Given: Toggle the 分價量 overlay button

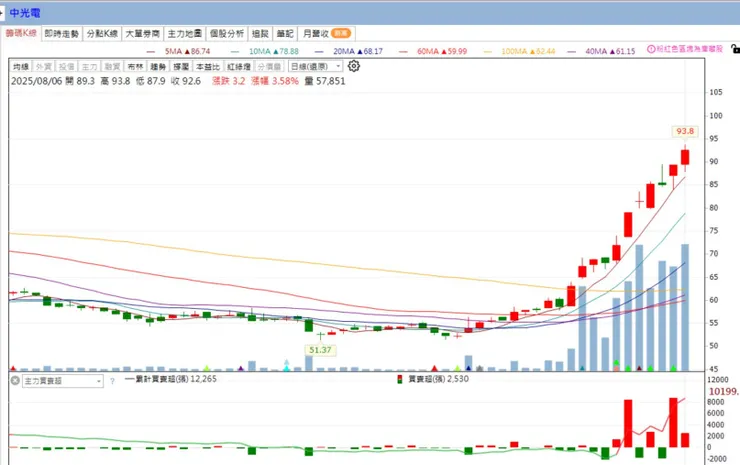Looking at the screenshot, I should [269, 67].
